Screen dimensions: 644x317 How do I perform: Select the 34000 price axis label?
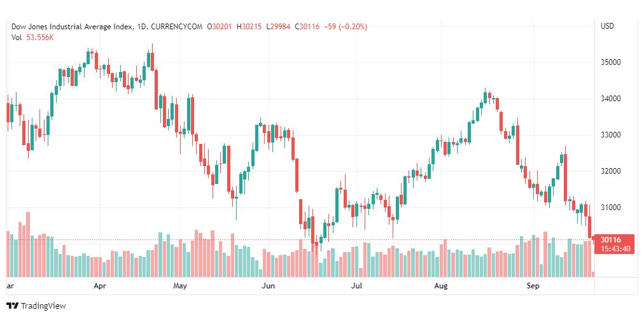pyautogui.click(x=610, y=99)
